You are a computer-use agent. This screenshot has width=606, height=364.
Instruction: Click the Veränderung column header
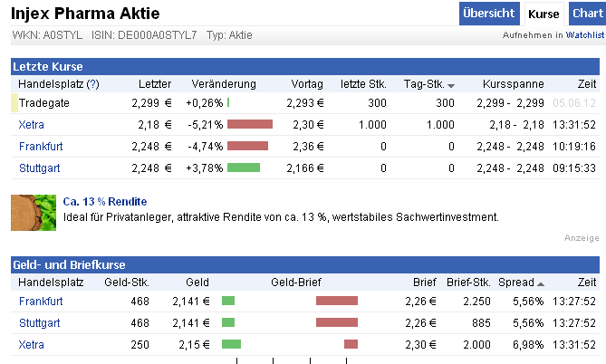224,84
